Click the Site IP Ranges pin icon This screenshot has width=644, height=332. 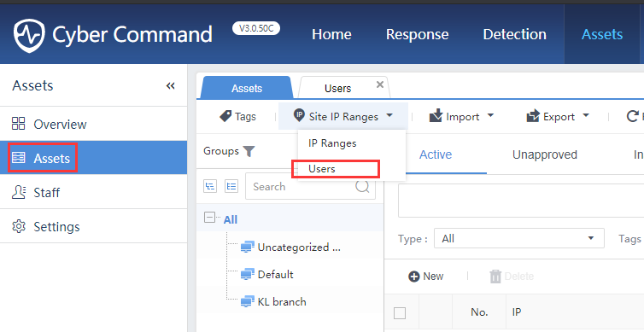[300, 115]
